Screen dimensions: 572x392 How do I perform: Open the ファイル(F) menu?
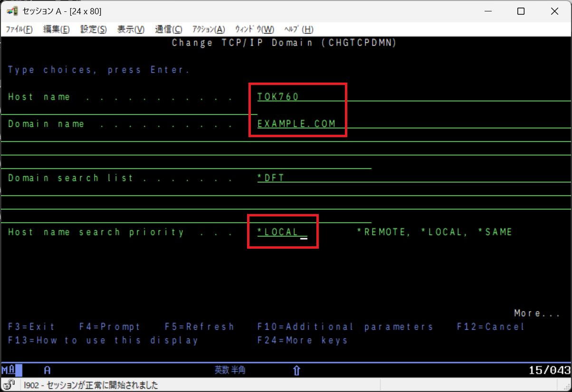(19, 29)
